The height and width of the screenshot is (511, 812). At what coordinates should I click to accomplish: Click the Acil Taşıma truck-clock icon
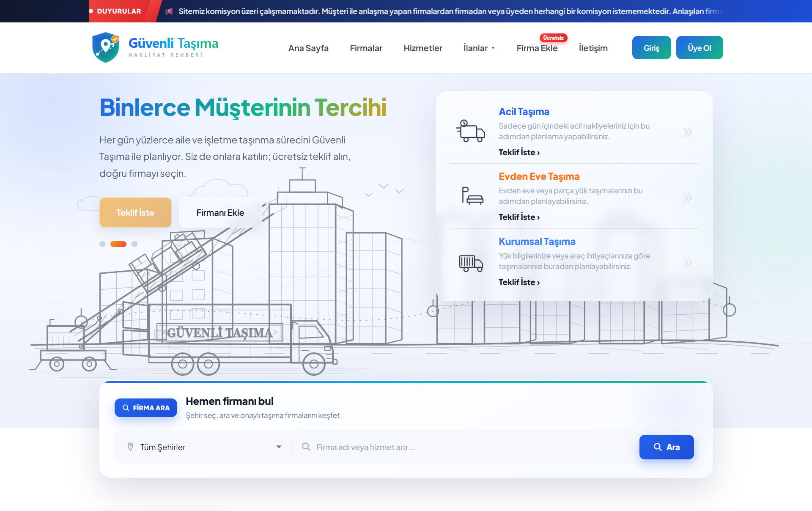click(x=471, y=131)
